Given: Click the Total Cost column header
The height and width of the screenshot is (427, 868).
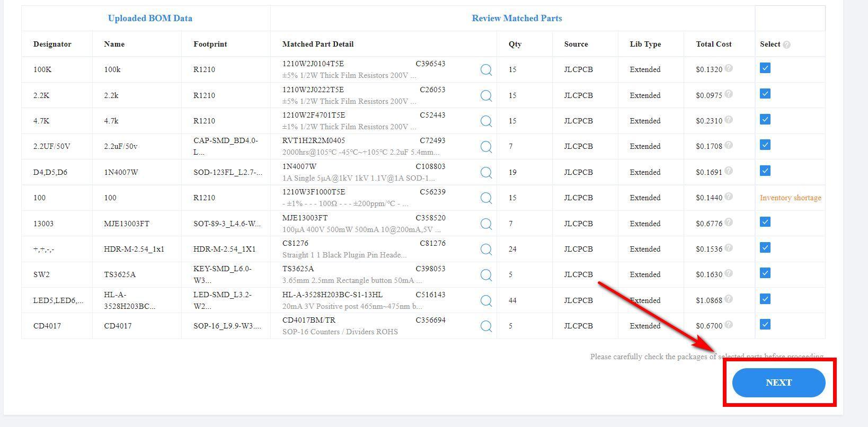Looking at the screenshot, I should 714,44.
